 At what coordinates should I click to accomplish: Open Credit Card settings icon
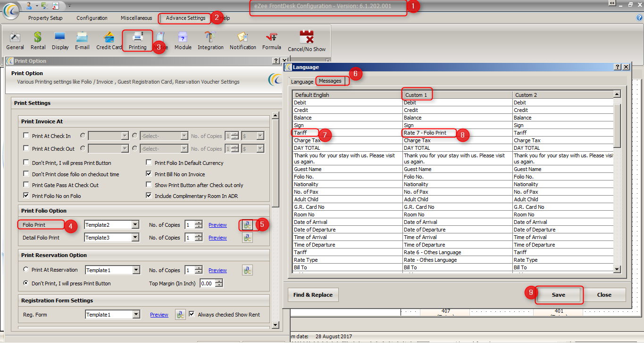pos(109,41)
